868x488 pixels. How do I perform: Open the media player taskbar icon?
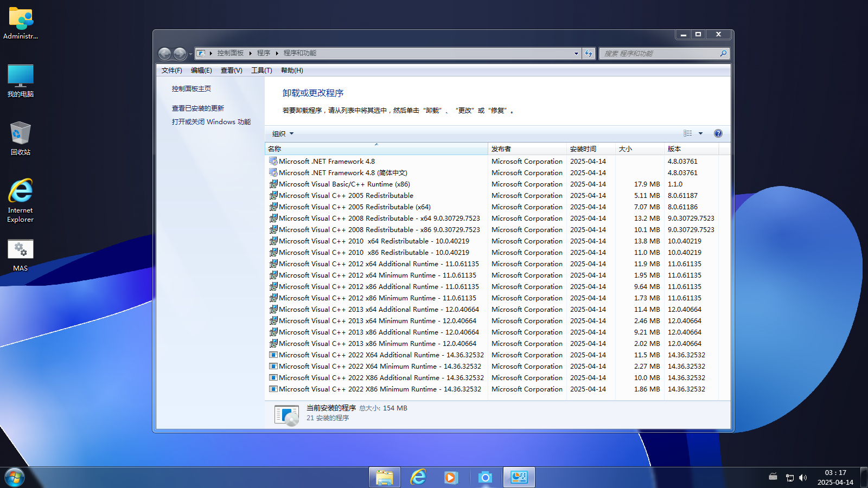pyautogui.click(x=451, y=478)
